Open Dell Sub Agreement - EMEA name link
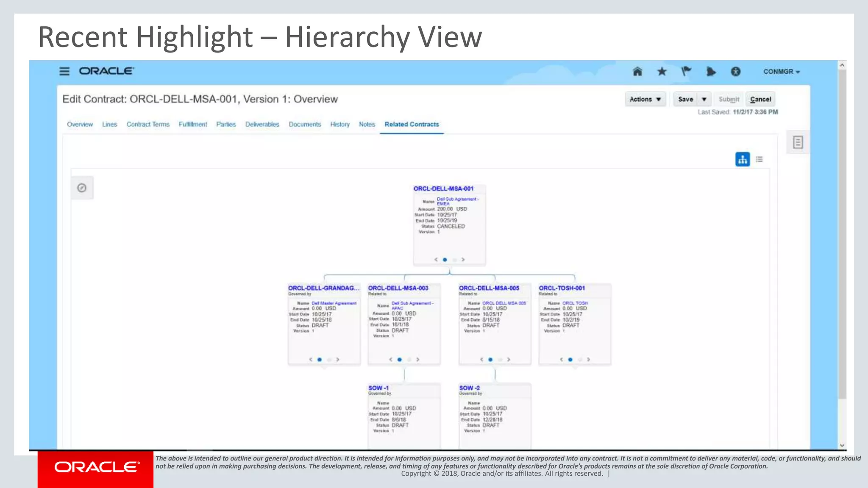Screen dimensions: 868x488 [458, 201]
